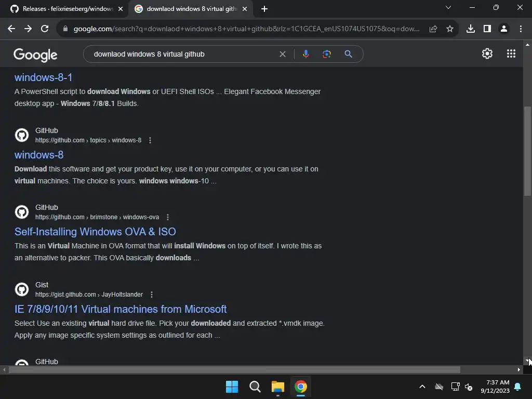
Task: Go back to the previous page
Action: (x=11, y=29)
